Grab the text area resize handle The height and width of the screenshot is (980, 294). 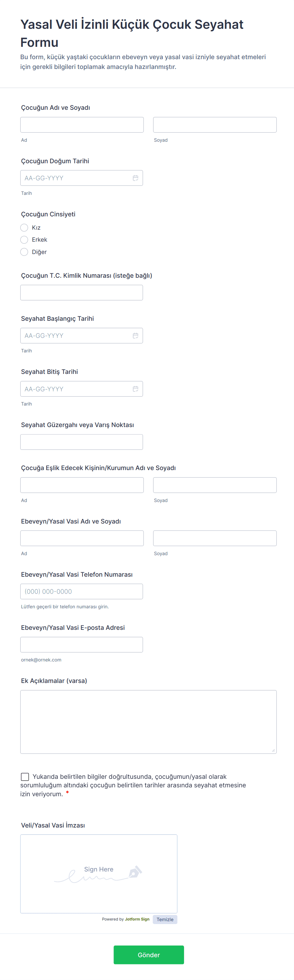[x=273, y=750]
